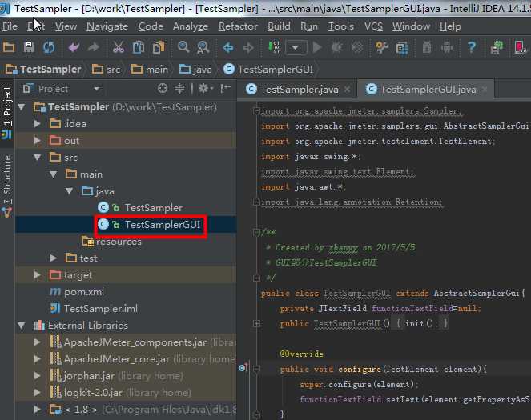Open the File menu
The height and width of the screenshot is (420, 531).
[10, 26]
